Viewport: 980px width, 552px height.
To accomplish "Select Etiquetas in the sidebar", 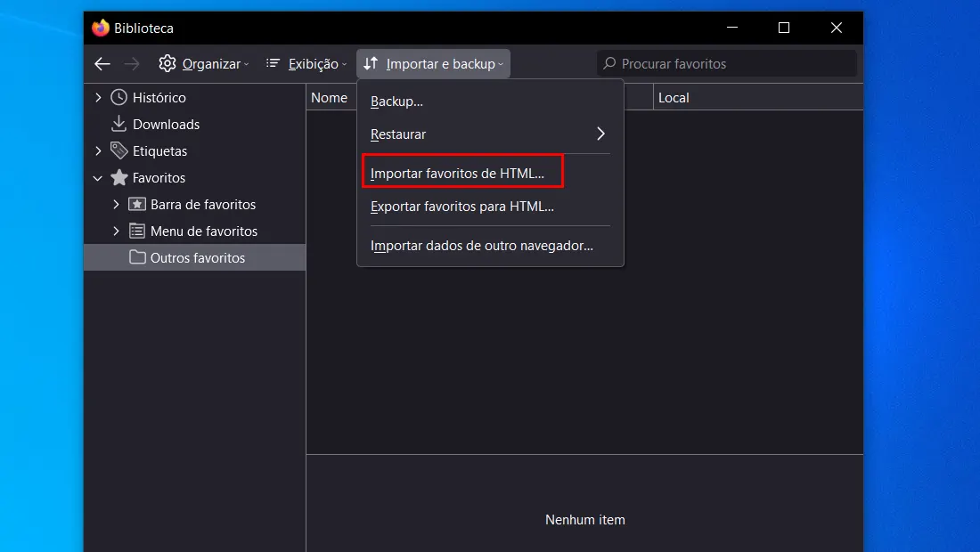I will point(159,151).
